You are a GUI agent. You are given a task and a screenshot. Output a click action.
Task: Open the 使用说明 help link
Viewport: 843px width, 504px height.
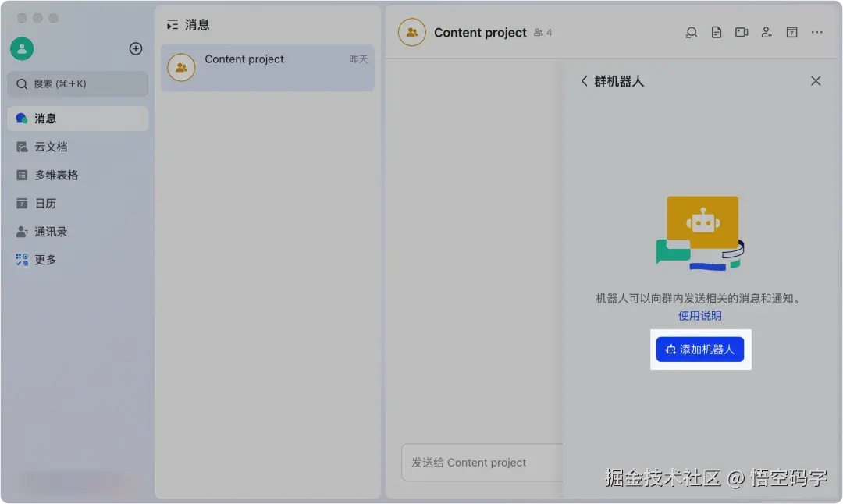(700, 315)
